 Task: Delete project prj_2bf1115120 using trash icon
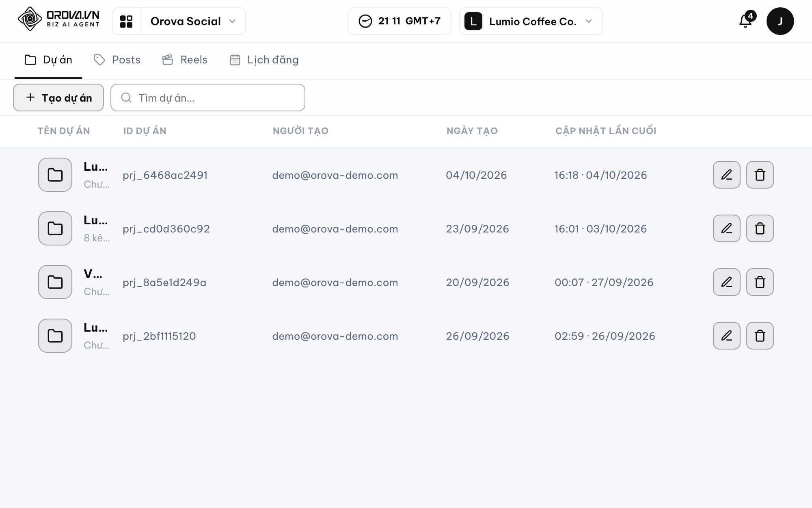[760, 336]
